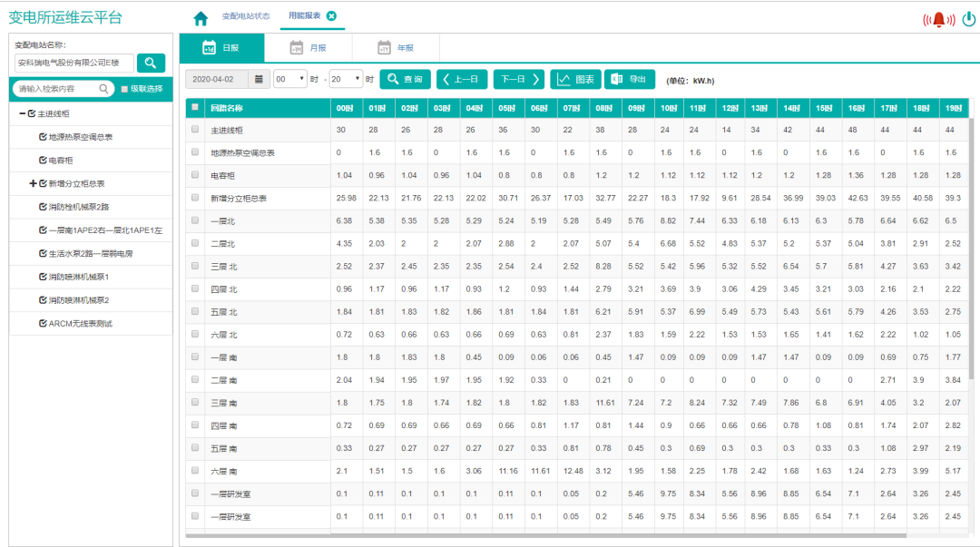This screenshot has width=980, height=547.
Task: Click the 导出 export button
Action: (x=630, y=79)
